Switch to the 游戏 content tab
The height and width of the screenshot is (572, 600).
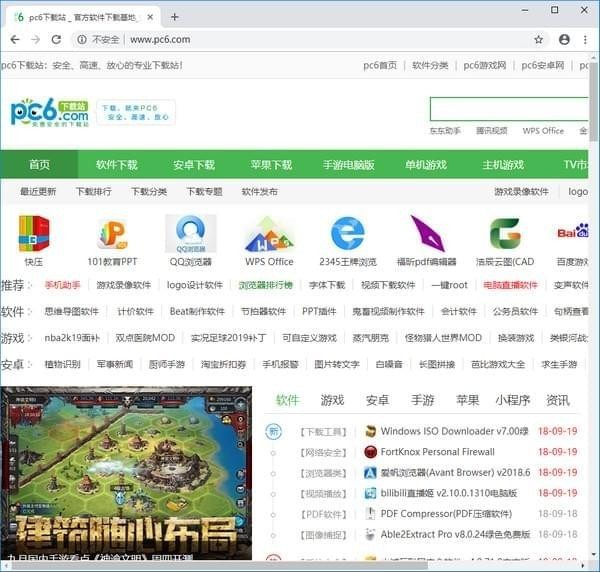(x=332, y=400)
